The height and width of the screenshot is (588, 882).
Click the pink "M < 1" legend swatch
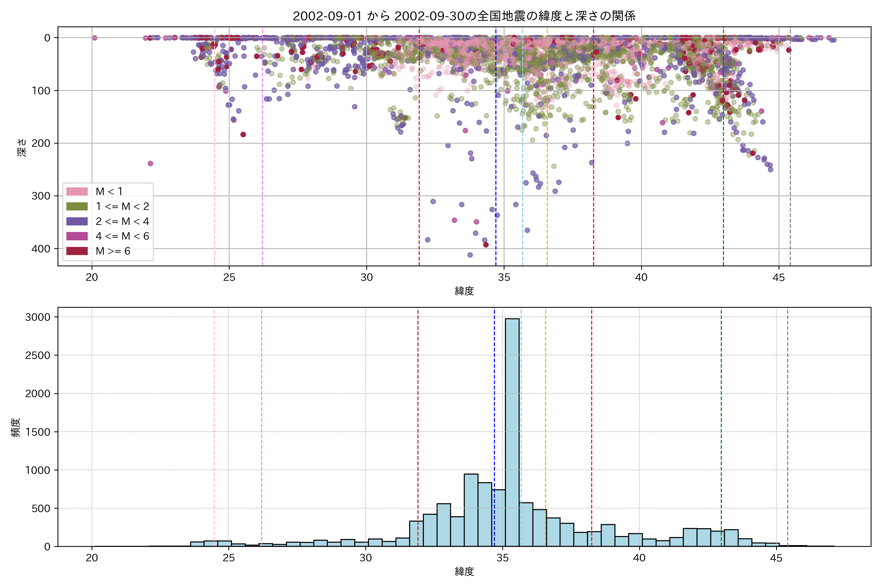tap(77, 192)
